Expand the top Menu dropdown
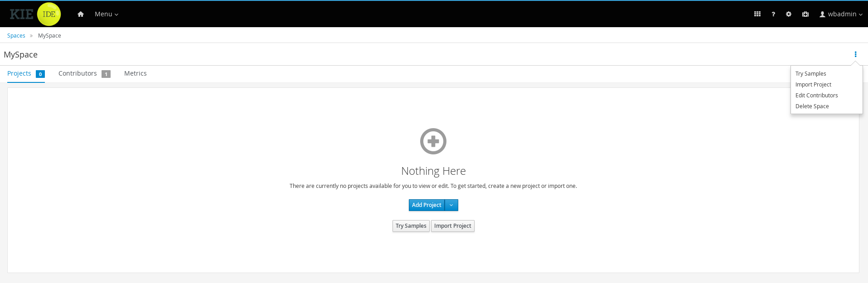The width and height of the screenshot is (868, 283). point(106,14)
